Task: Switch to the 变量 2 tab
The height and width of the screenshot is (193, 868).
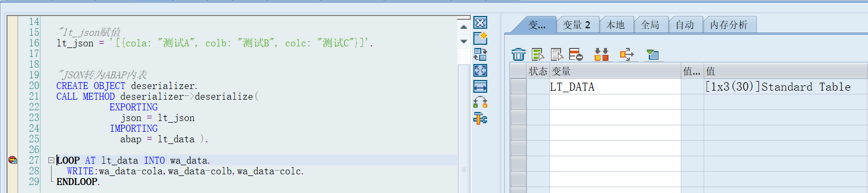Action: pyautogui.click(x=577, y=25)
